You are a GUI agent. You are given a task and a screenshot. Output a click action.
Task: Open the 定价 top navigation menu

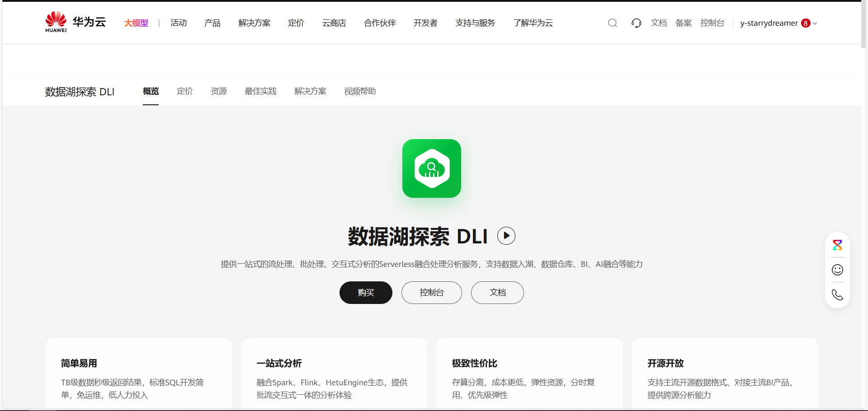point(296,23)
